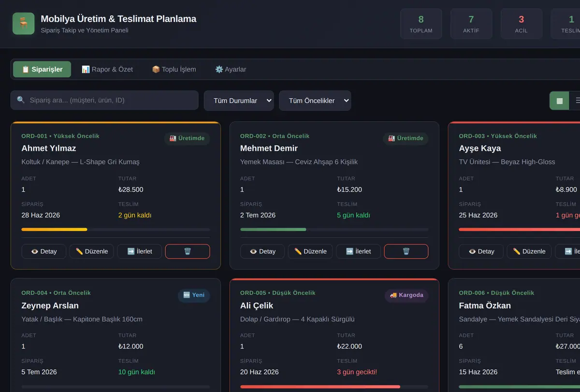Click the red progress bar on Ali Çelik's card

tap(320, 387)
